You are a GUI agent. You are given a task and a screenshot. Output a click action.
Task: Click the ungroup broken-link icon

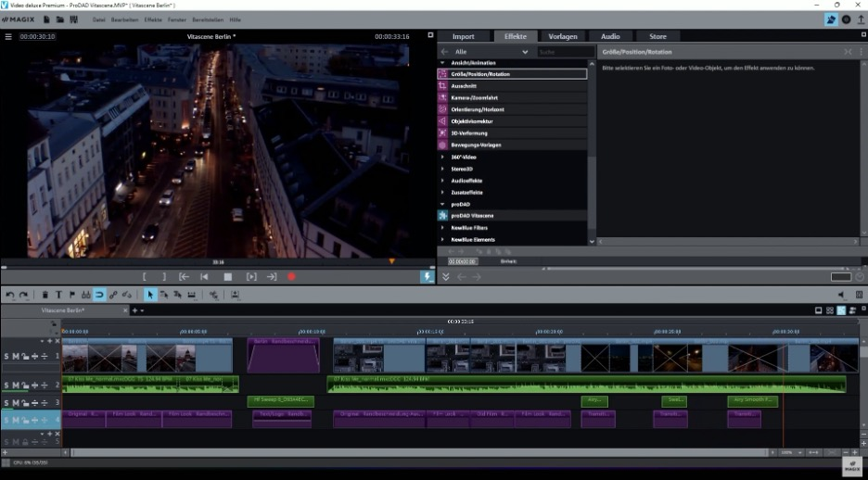(127, 295)
